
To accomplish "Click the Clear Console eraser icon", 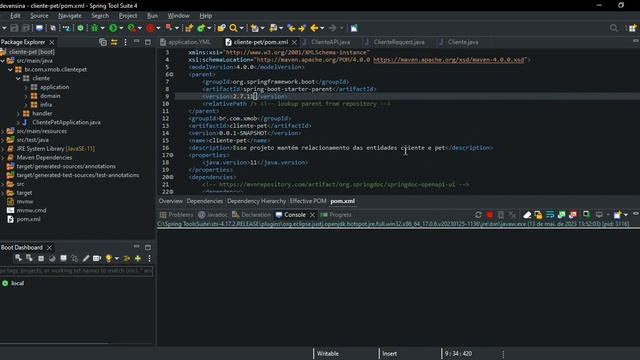I will click(527, 215).
